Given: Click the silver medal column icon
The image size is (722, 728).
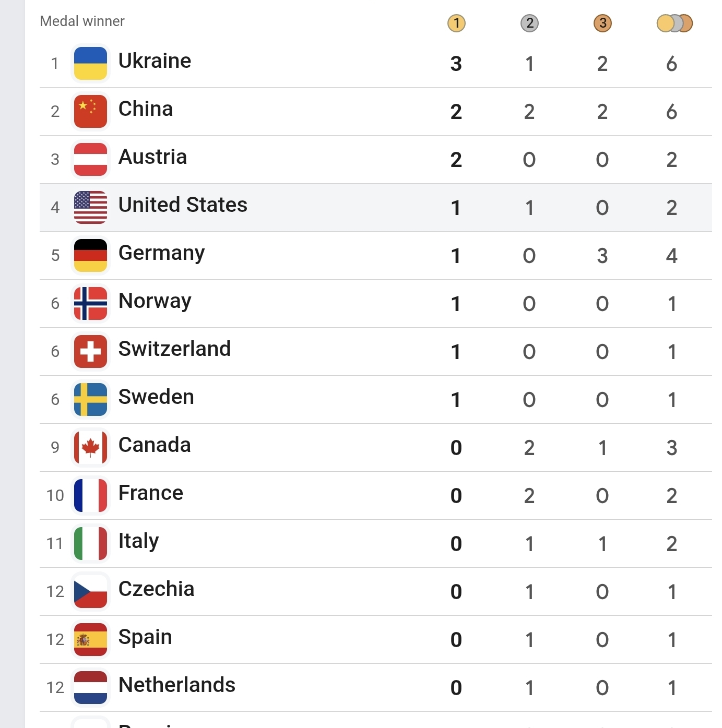Looking at the screenshot, I should 529,23.
